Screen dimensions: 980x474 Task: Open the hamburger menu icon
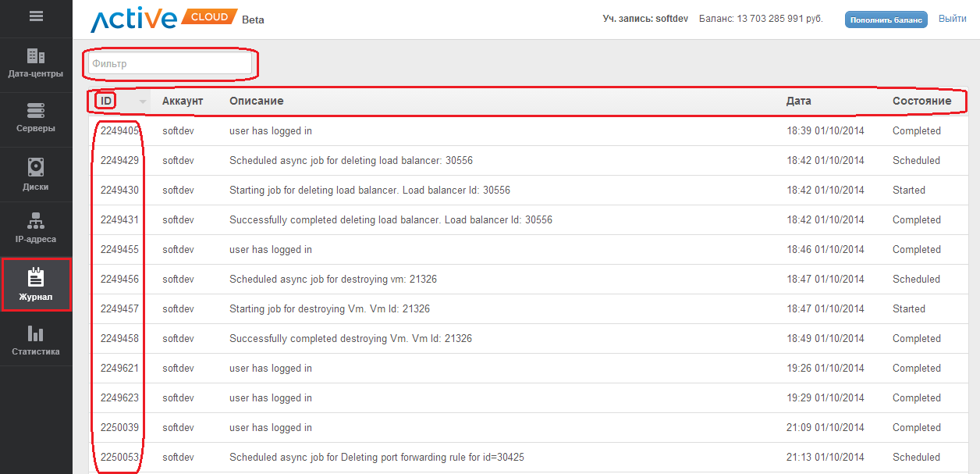[x=36, y=16]
